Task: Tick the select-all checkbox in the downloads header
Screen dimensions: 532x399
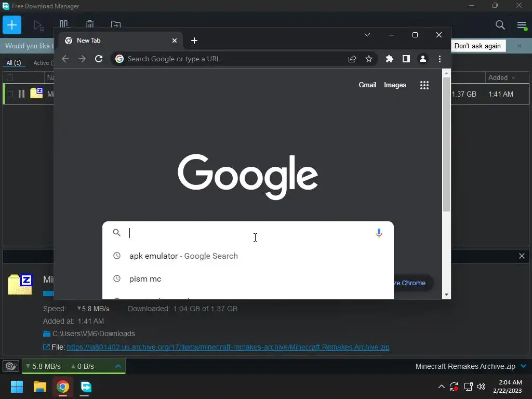Action: coord(10,77)
